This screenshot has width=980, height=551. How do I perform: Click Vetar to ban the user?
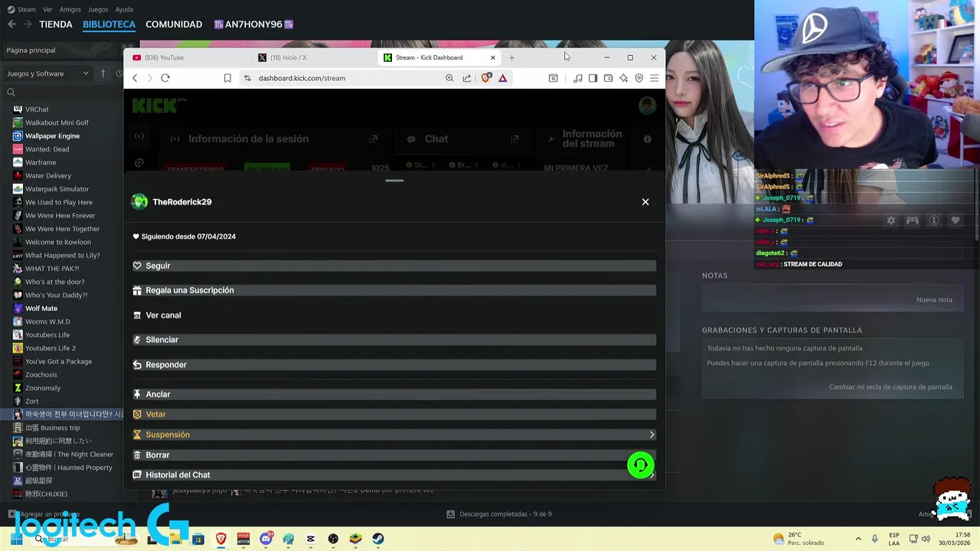pos(394,414)
